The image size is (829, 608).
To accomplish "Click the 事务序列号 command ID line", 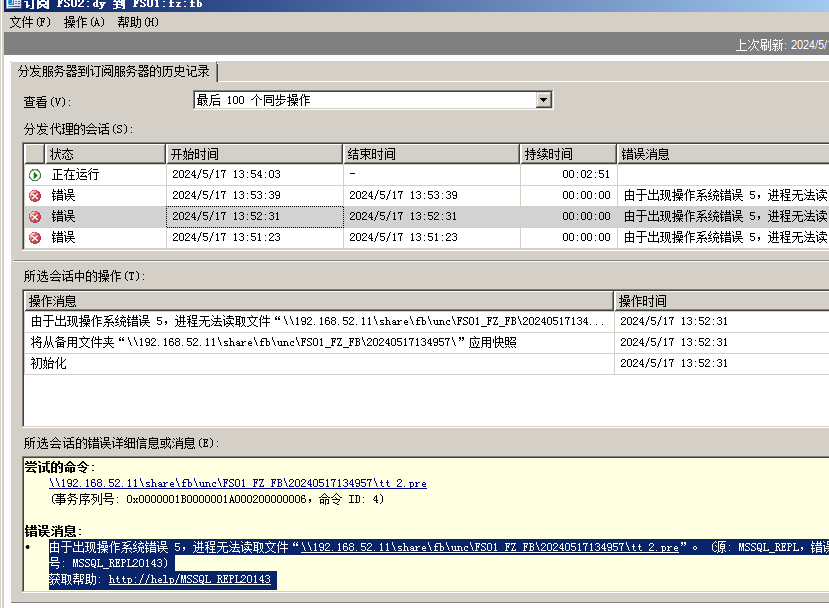I will (217, 499).
